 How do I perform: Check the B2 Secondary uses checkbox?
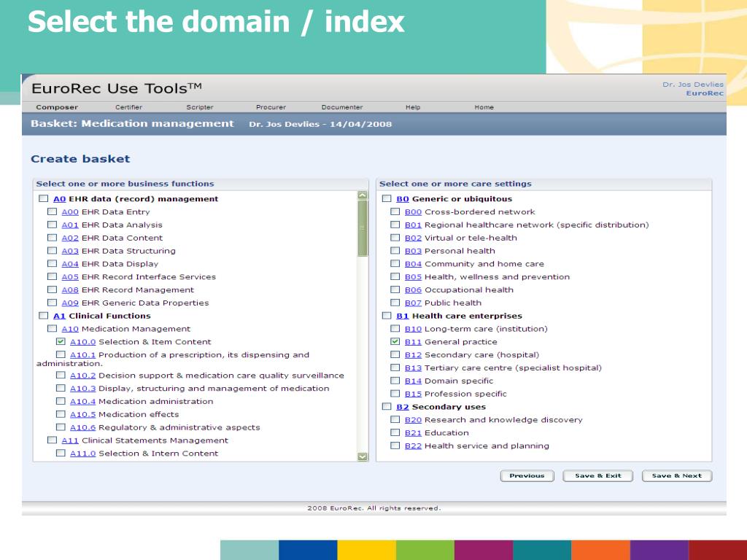pyautogui.click(x=387, y=407)
